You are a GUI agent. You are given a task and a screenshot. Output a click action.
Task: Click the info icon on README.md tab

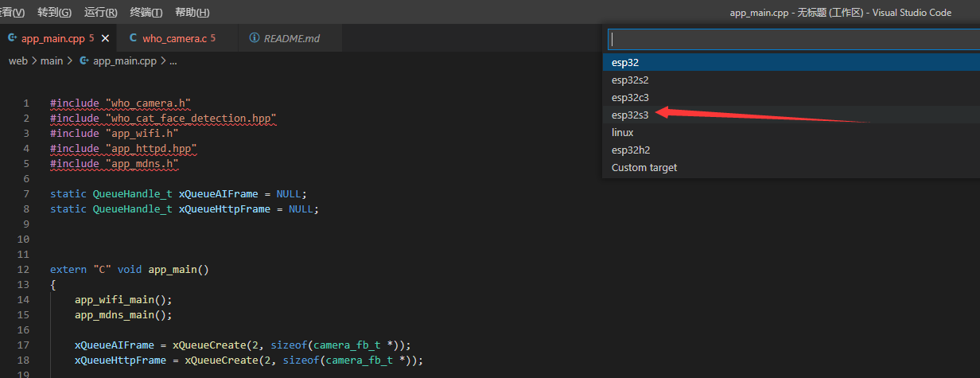click(255, 38)
